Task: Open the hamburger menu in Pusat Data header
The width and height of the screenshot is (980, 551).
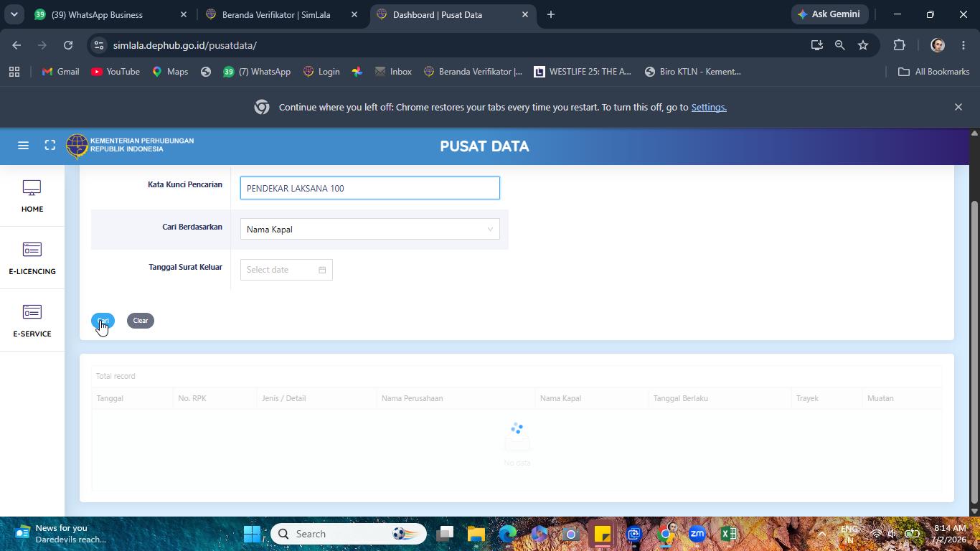Action: click(23, 146)
